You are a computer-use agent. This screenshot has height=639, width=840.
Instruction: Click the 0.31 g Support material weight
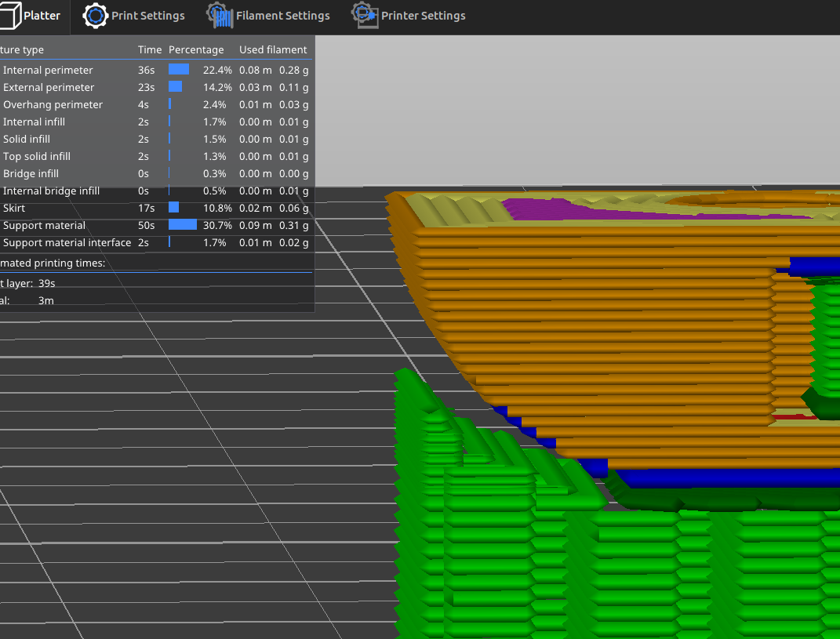(293, 226)
